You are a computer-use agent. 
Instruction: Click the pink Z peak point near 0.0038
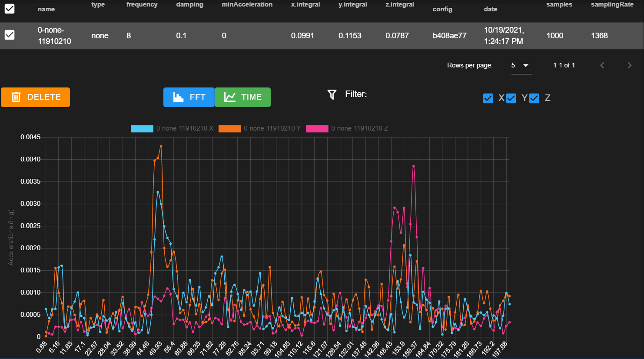coord(414,166)
